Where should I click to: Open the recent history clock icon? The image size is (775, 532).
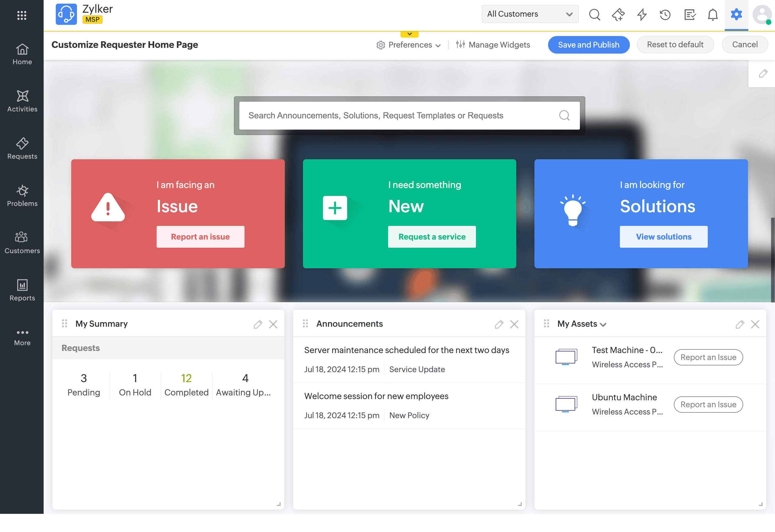coord(665,15)
